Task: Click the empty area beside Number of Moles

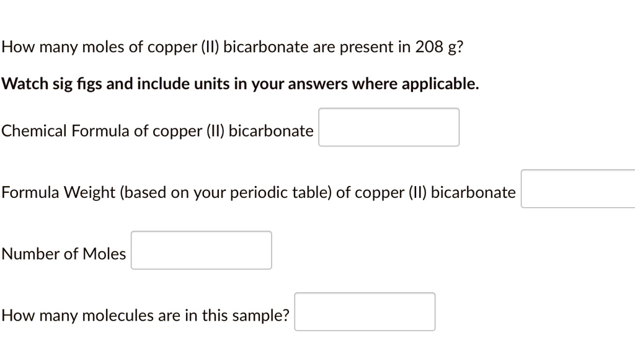Action: (201, 250)
